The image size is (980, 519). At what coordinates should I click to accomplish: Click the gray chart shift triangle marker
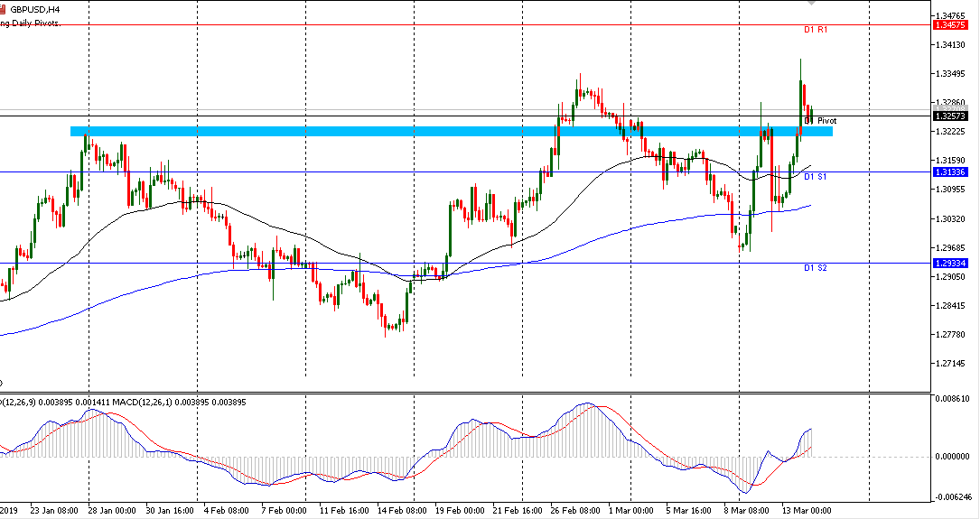tap(810, 5)
